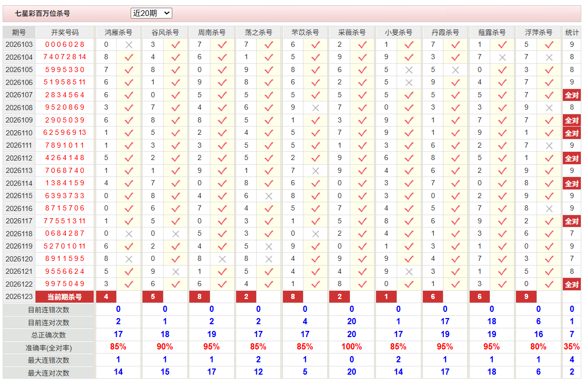This screenshot has width=588, height=387.
Task: Click the 统计 column header
Action: 572,32
